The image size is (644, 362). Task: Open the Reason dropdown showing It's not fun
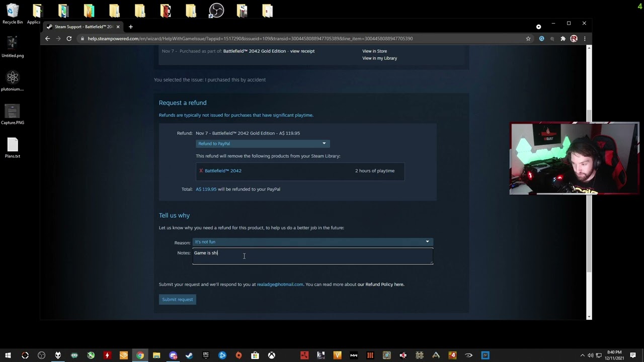313,242
